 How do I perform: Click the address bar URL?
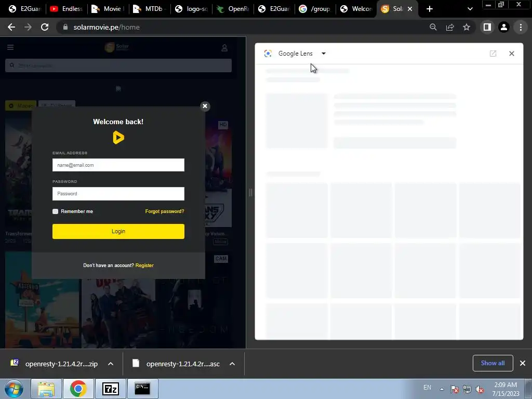tap(107, 27)
